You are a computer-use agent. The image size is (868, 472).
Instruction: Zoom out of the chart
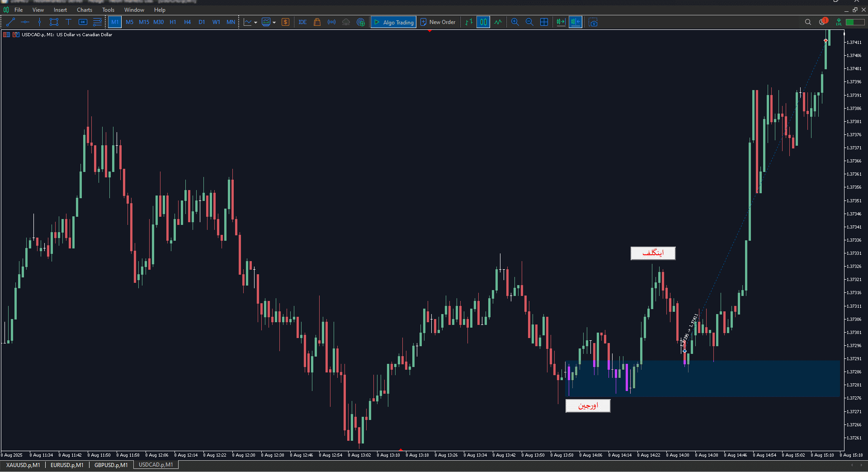[529, 22]
